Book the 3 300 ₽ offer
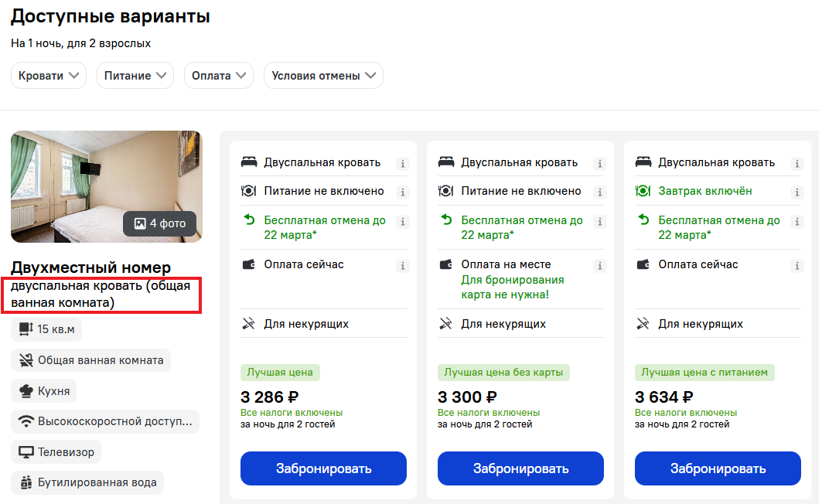The height and width of the screenshot is (504, 822). [520, 468]
